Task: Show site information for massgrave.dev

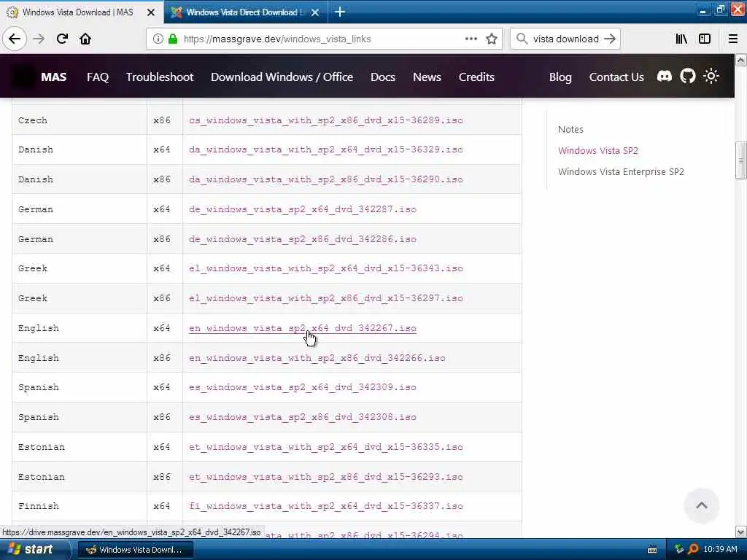Action: (x=158, y=39)
